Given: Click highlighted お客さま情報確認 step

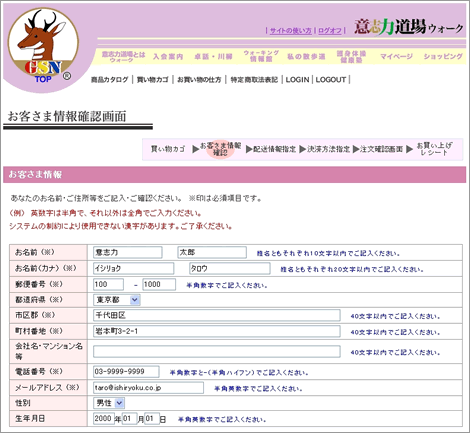Looking at the screenshot, I should coord(220,149).
